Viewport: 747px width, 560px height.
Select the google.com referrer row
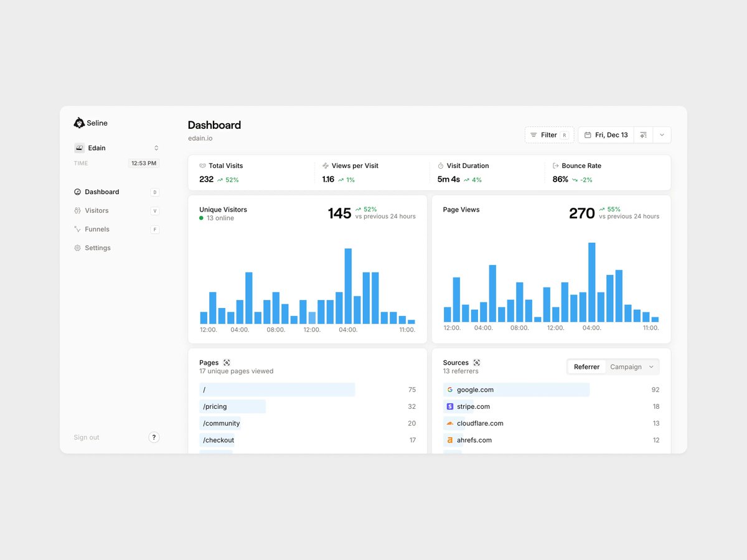[x=551, y=390]
